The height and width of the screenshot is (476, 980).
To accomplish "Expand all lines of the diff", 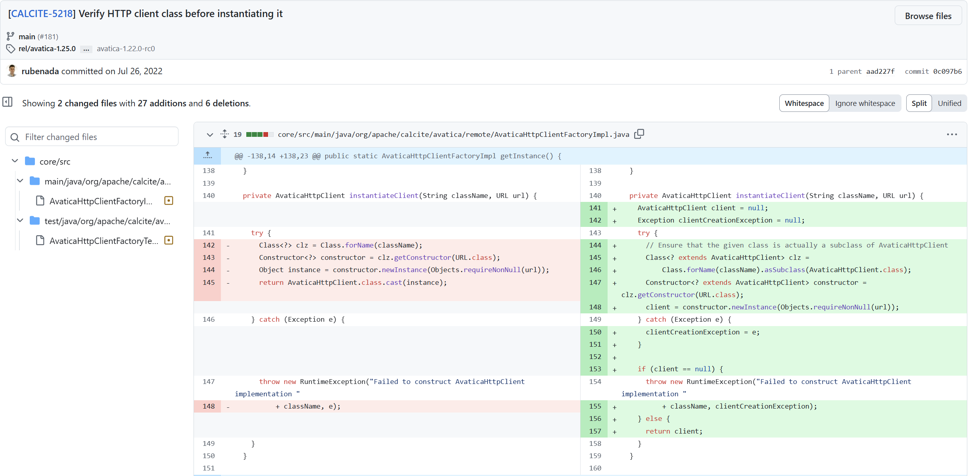I will pyautogui.click(x=224, y=134).
